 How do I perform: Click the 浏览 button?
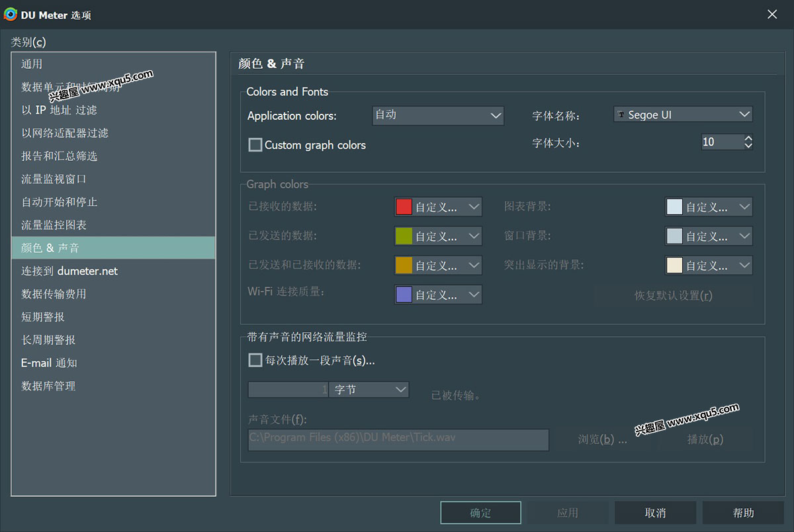click(602, 439)
